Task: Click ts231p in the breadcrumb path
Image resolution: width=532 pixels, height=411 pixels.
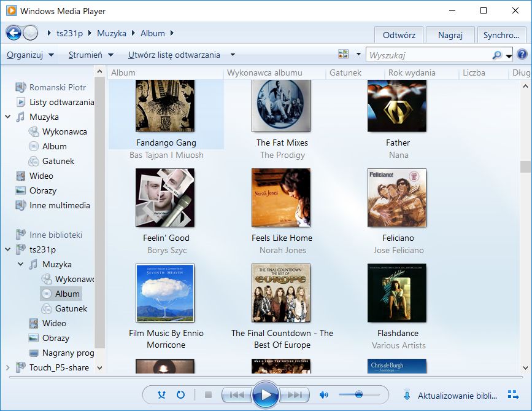Action: 69,33
